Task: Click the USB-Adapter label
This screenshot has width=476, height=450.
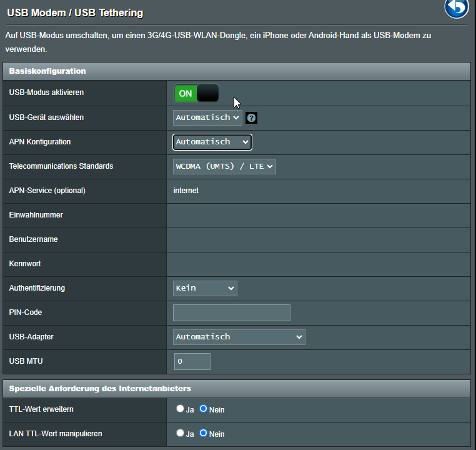Action: [x=31, y=337]
